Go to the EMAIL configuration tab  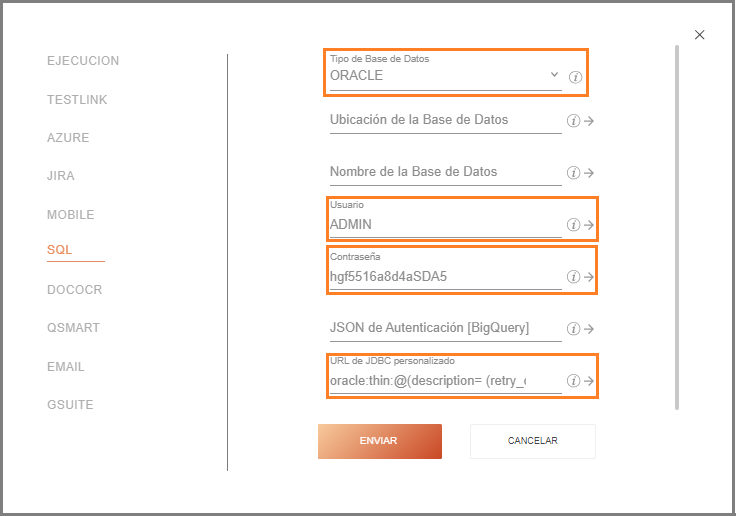66,367
